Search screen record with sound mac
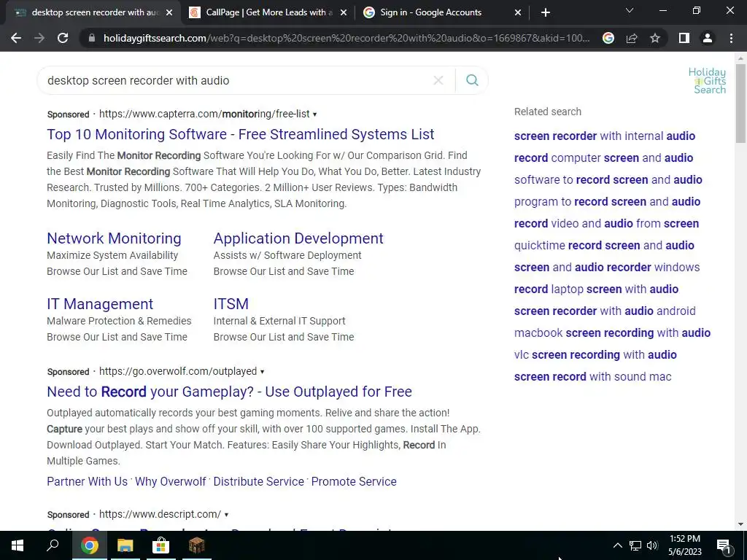The height and width of the screenshot is (560, 747). tap(592, 377)
